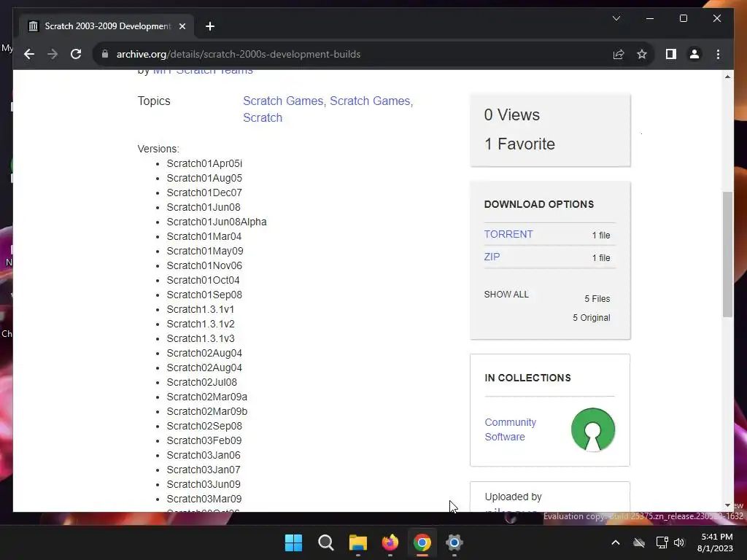Click the Scratch1.3.1v2 list entry

pyautogui.click(x=200, y=324)
